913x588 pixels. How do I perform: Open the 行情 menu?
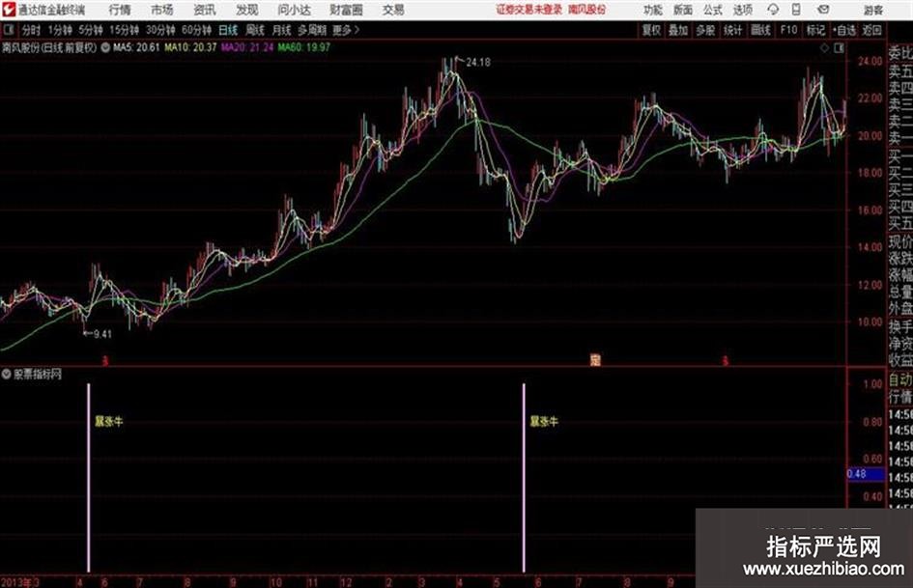point(120,10)
